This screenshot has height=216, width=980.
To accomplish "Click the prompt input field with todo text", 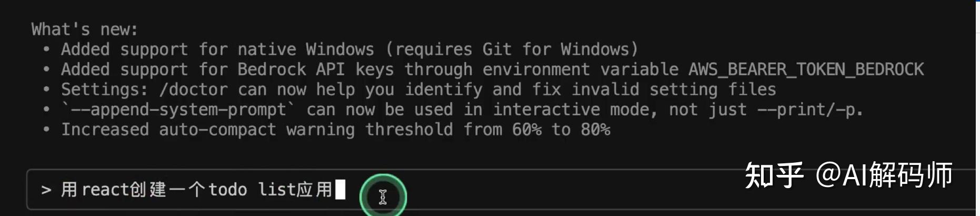I will [500, 190].
